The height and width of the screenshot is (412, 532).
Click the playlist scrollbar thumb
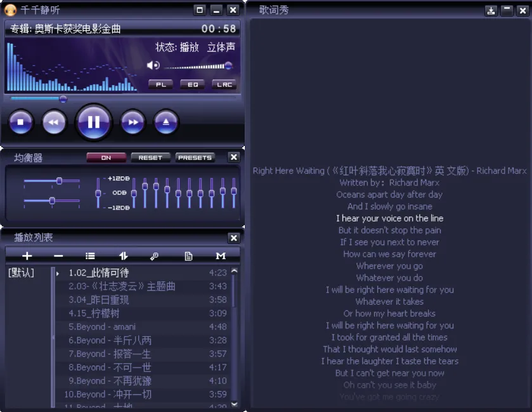pos(234,291)
